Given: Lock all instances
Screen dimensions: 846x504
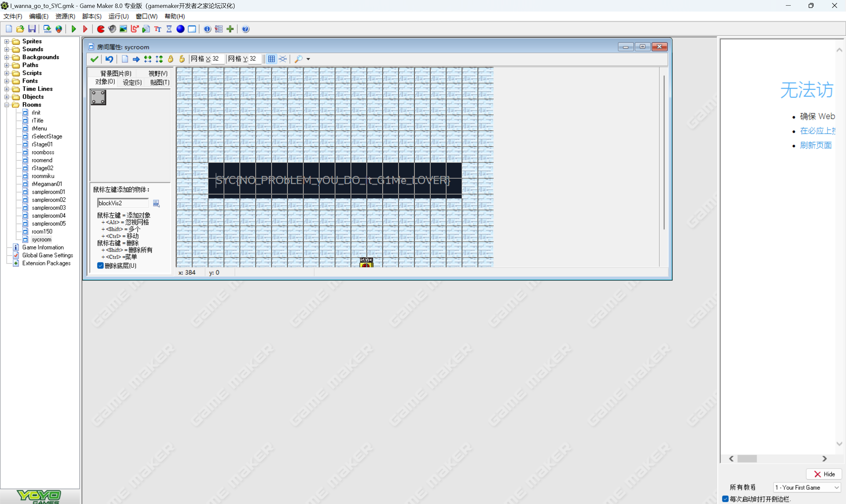Looking at the screenshot, I should (x=171, y=59).
